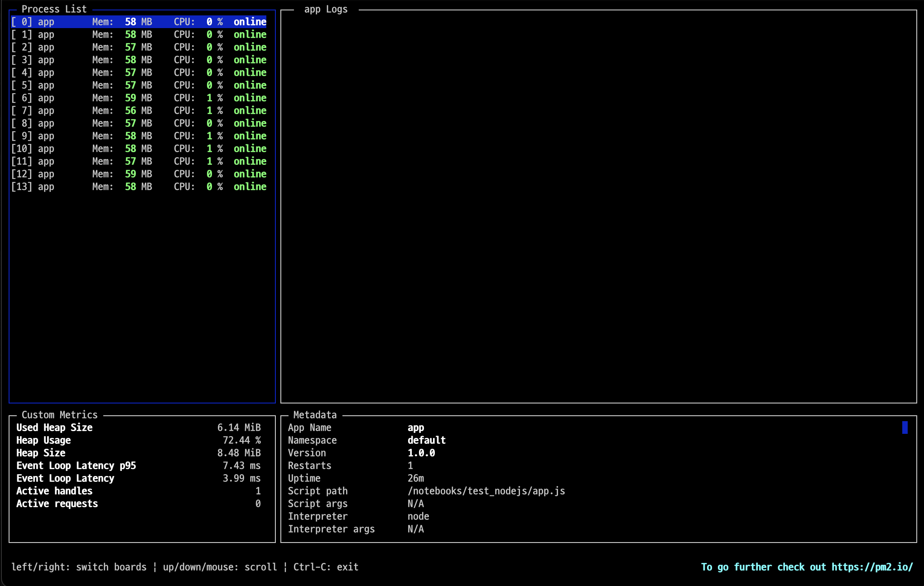This screenshot has height=586, width=924.
Task: Click the Metadata panel title
Action: (x=315, y=415)
